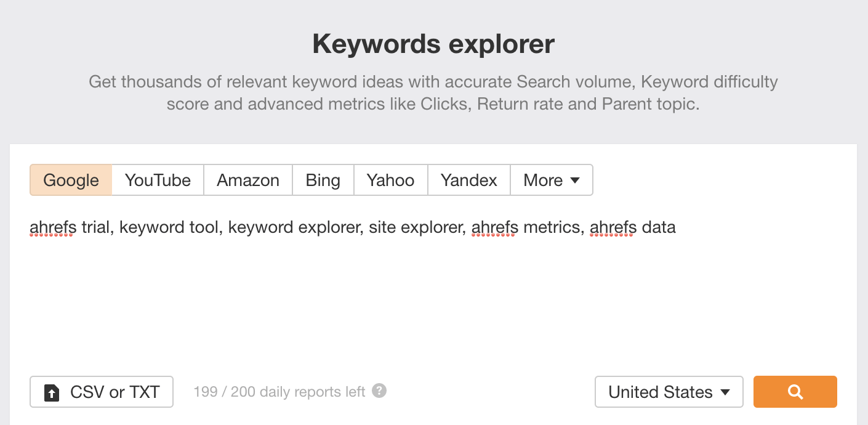The width and height of the screenshot is (868, 425).
Task: Switch to the YouTube tab
Action: pyautogui.click(x=158, y=180)
